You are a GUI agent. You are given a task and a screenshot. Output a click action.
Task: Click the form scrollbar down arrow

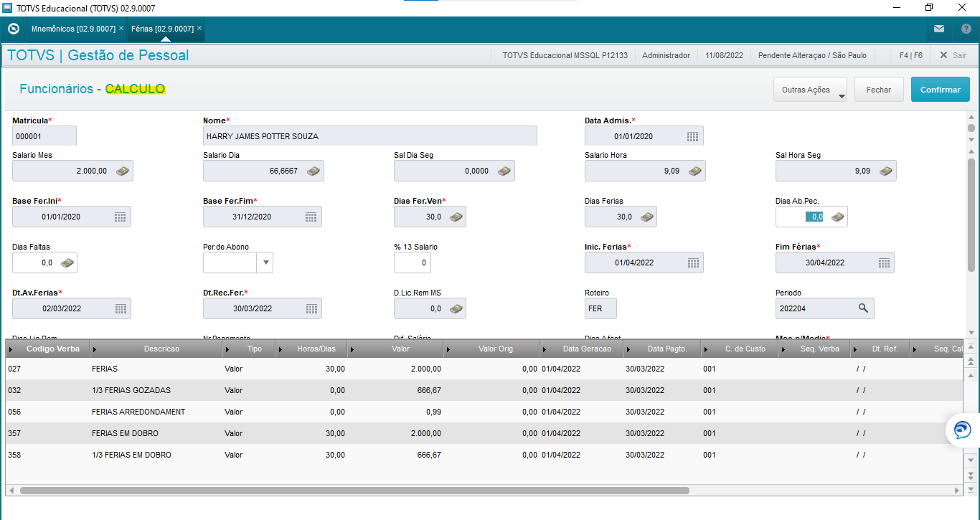971,332
